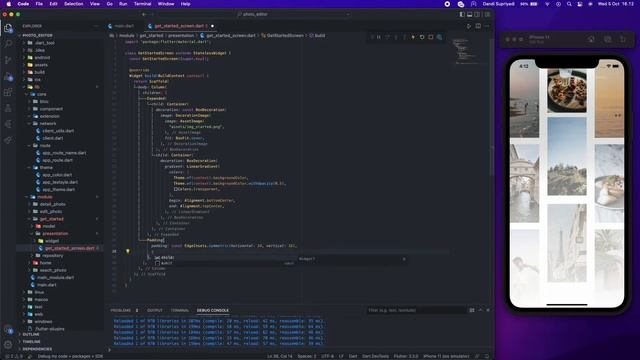Click the Dart language mode in the status bar

point(353,356)
